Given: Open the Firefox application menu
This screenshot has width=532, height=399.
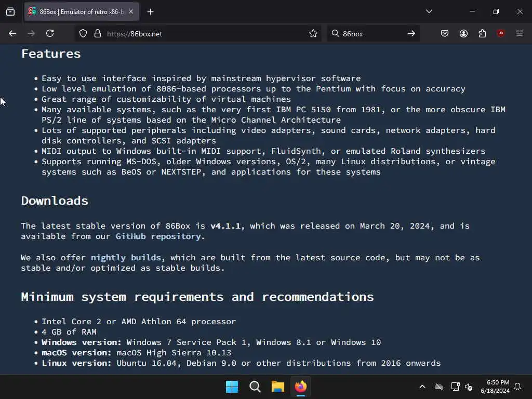Looking at the screenshot, I should pyautogui.click(x=519, y=33).
